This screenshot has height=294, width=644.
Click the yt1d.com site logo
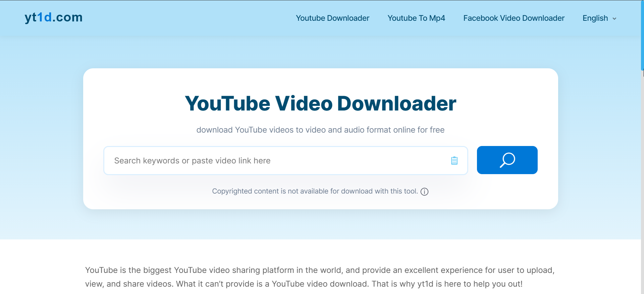click(x=54, y=17)
